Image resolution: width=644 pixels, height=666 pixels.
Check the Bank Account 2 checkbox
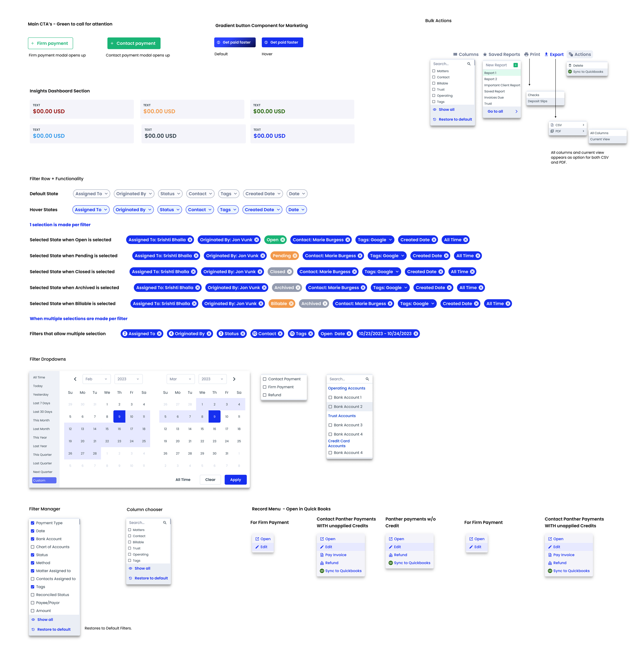click(330, 406)
